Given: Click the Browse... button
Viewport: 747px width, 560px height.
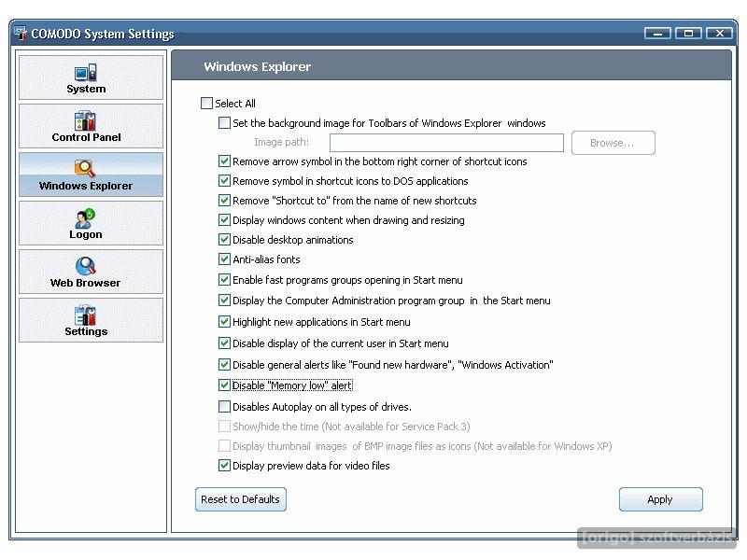Looking at the screenshot, I should pos(613,143).
